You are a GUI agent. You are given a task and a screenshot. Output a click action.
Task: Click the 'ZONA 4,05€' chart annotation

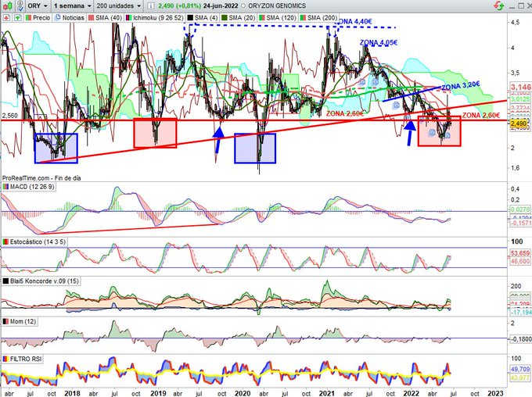(x=379, y=42)
